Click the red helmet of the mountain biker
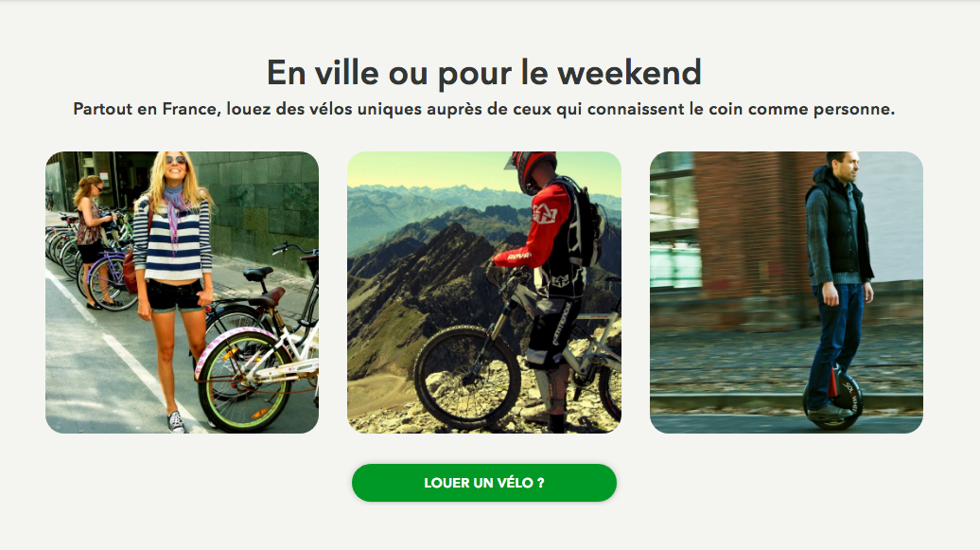The width and height of the screenshot is (980, 550). point(532,170)
